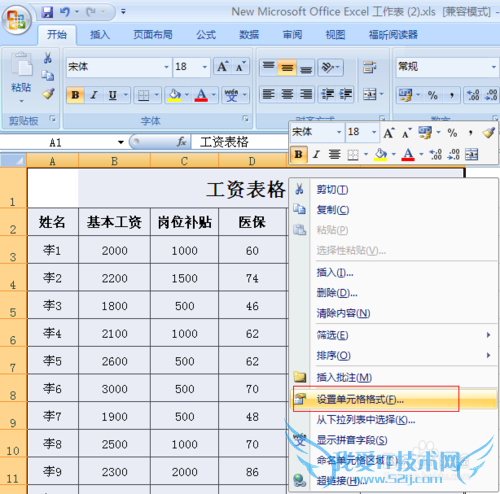
Task: Decrease font size in ribbon
Action: tap(240, 67)
